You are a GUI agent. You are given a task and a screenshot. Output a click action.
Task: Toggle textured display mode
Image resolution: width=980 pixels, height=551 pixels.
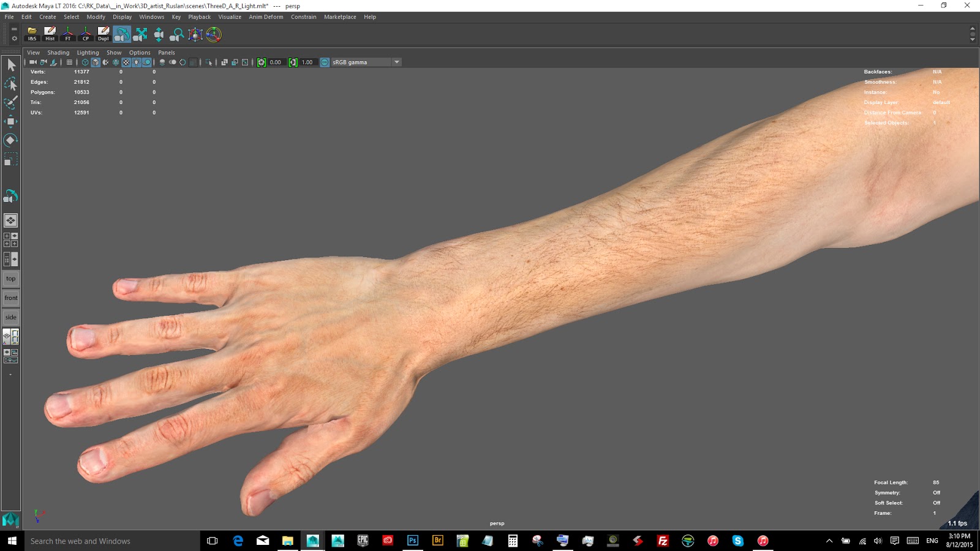(126, 62)
